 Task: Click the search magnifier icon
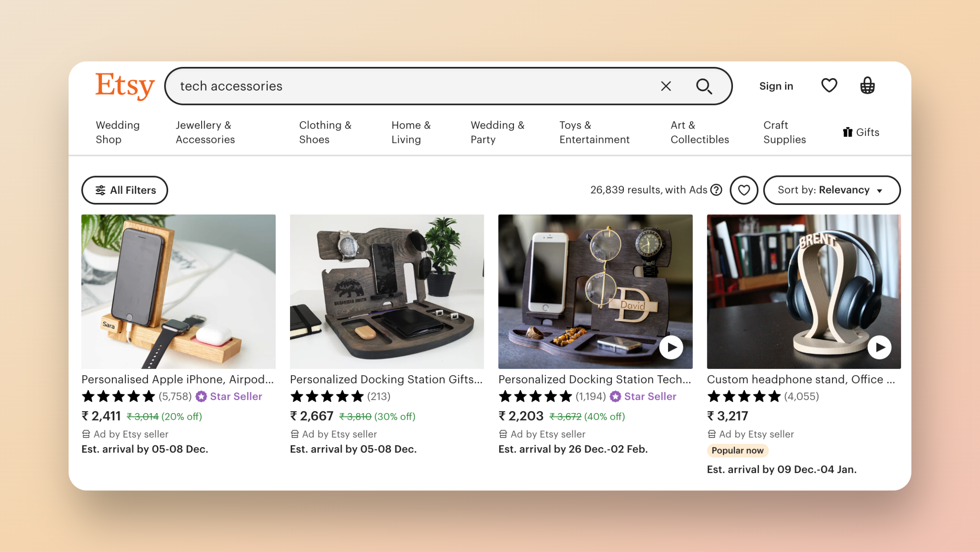tap(705, 86)
